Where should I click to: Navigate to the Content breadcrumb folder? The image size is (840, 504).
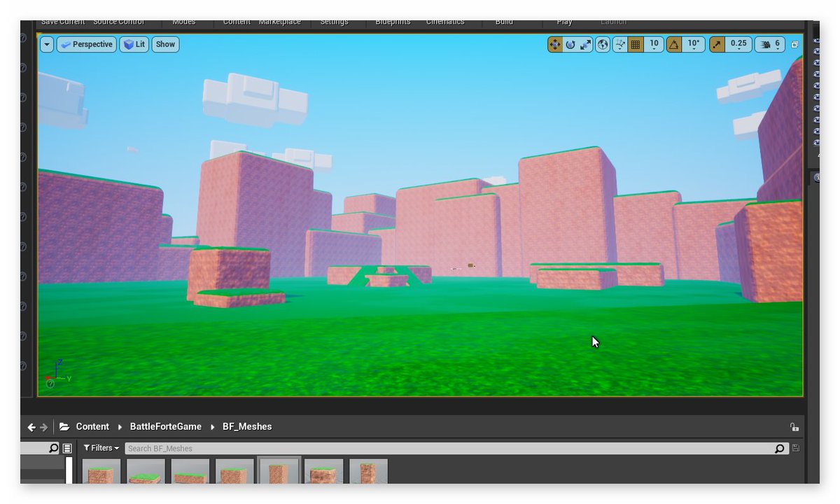click(92, 427)
